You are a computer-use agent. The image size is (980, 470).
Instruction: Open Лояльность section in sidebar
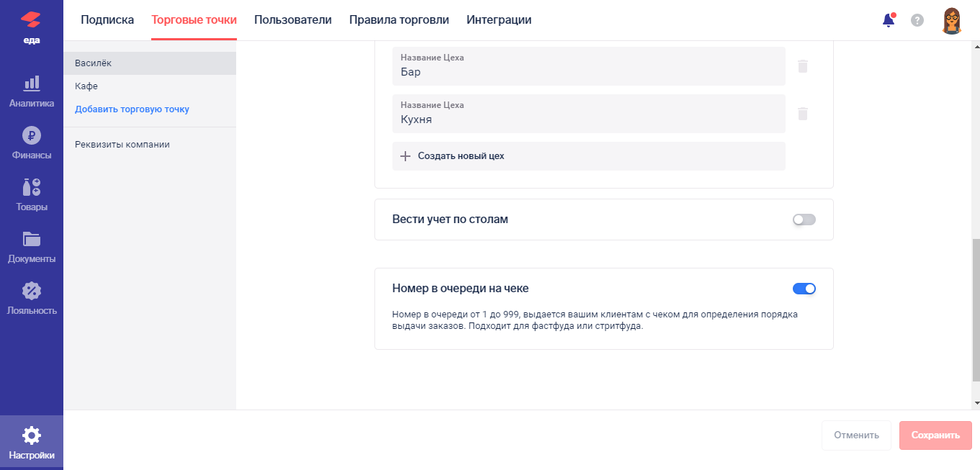pos(32,299)
